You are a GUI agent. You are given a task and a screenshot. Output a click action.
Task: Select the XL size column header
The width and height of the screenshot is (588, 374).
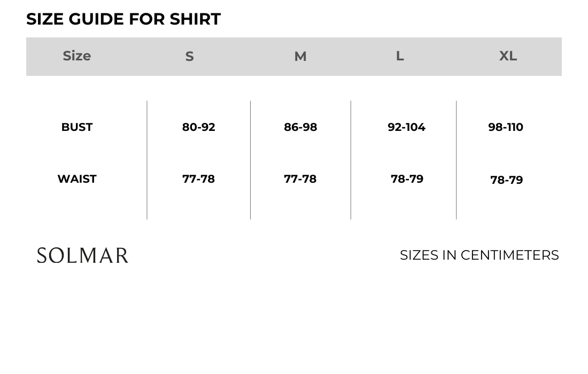(x=508, y=56)
